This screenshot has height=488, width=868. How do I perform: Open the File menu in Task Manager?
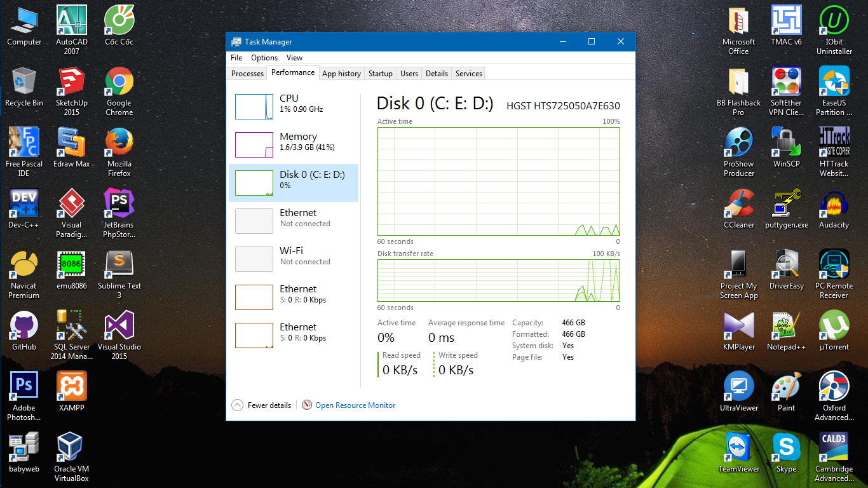tap(236, 57)
